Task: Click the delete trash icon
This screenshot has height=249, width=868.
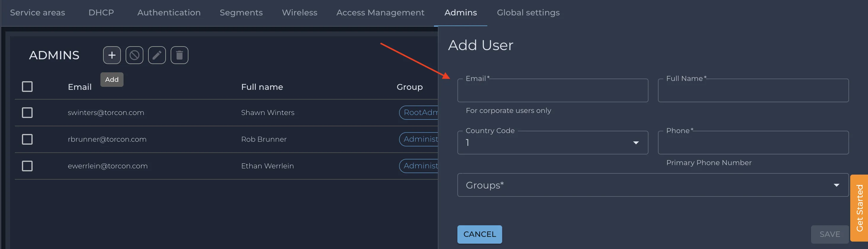Action: pyautogui.click(x=180, y=55)
